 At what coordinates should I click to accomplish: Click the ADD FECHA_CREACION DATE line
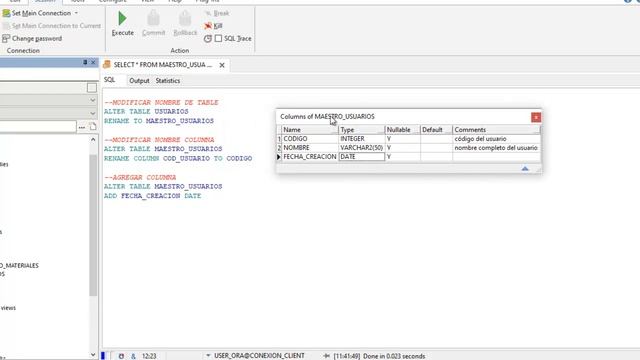tap(153, 196)
